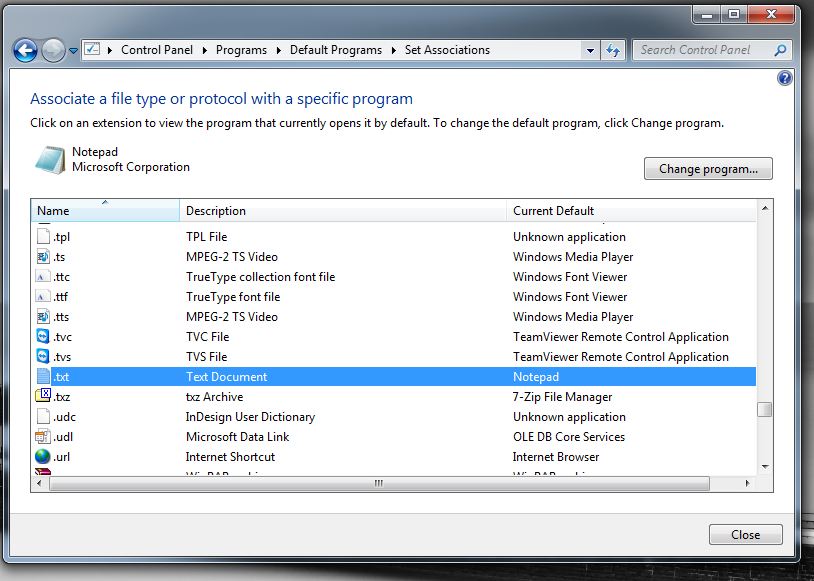Expand the recent pages dropdown arrow
Screen dimensions: 814x581
point(73,51)
